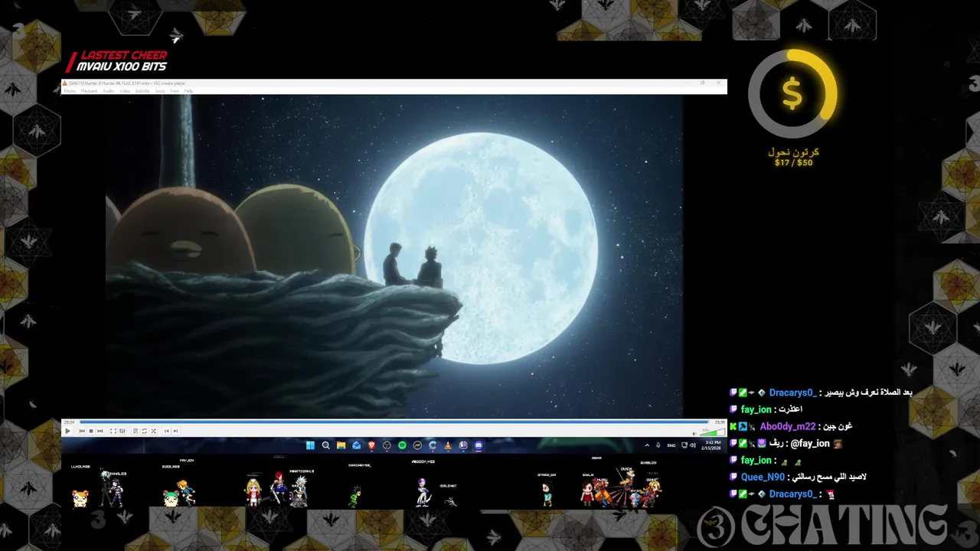Click the $17 / $50 goal text
The height and width of the screenshot is (551, 980).
click(793, 162)
